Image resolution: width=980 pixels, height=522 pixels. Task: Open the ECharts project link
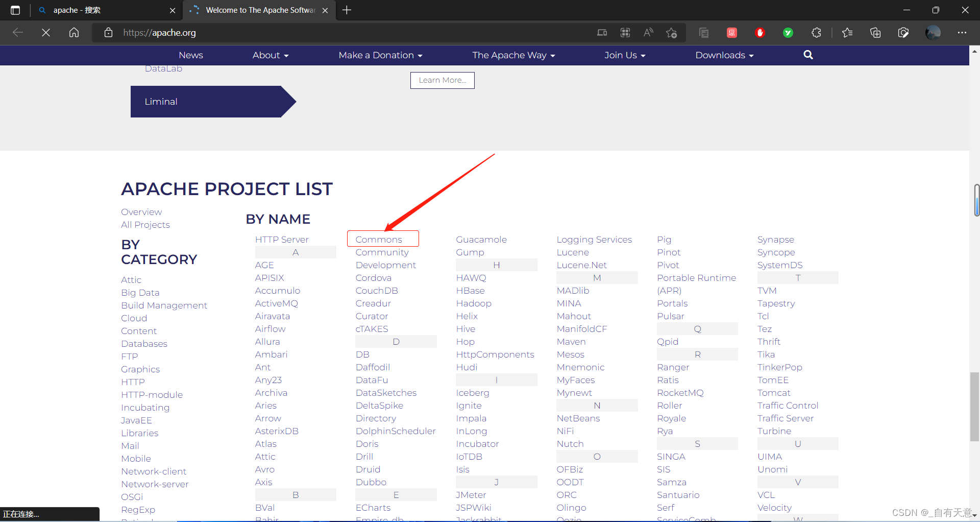373,508
